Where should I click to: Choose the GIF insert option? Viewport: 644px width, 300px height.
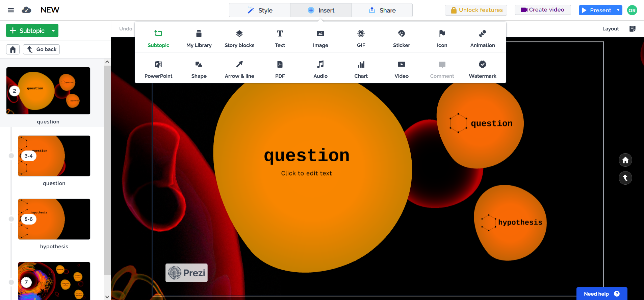pyautogui.click(x=361, y=38)
